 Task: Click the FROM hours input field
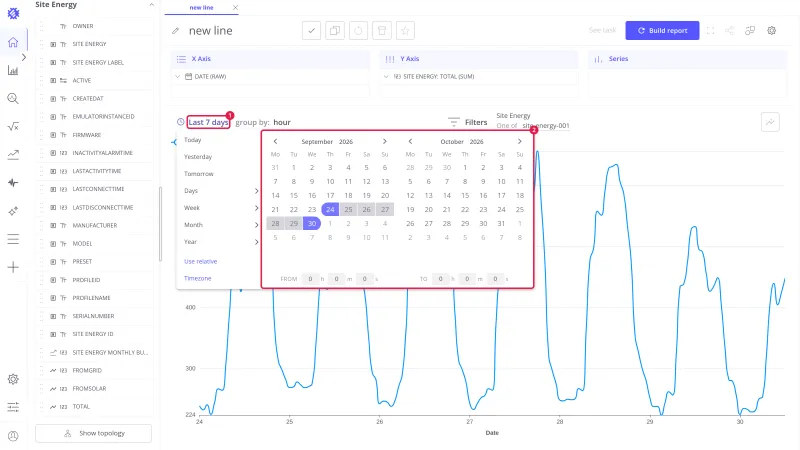[310, 279]
